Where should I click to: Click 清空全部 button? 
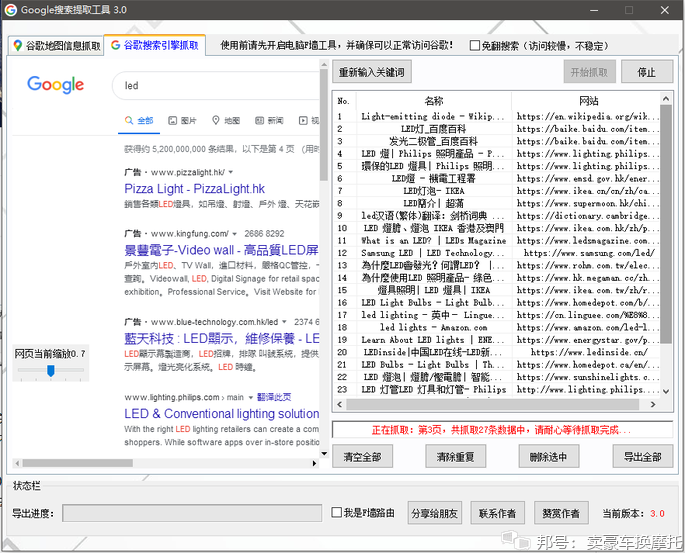[362, 457]
